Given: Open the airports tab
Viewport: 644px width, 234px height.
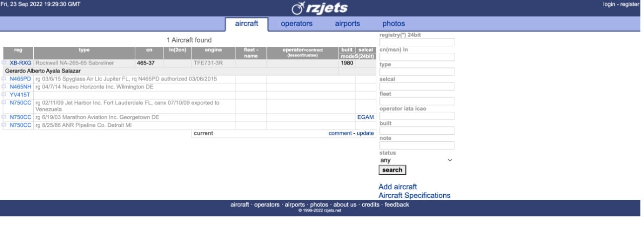Looking at the screenshot, I should (347, 24).
